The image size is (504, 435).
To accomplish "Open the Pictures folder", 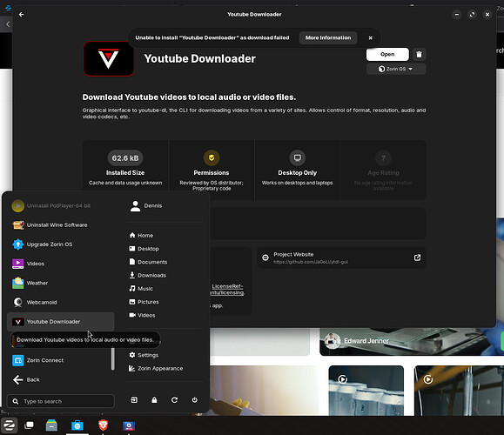I will (x=165, y=302).
